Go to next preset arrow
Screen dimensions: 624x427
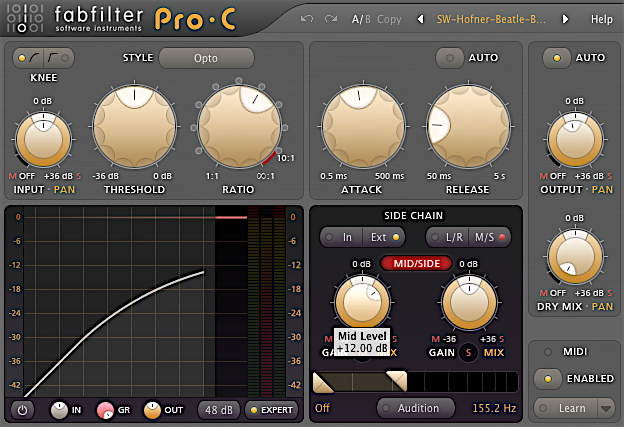565,19
